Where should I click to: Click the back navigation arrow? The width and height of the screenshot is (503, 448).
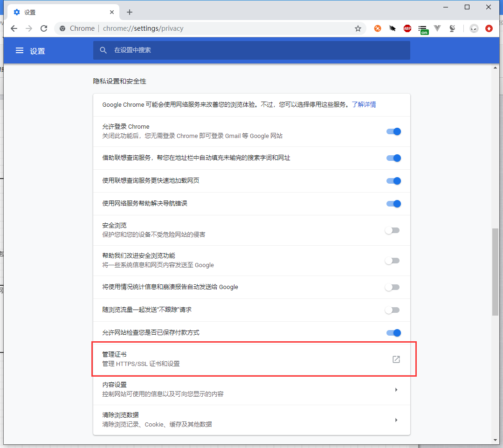(14, 28)
